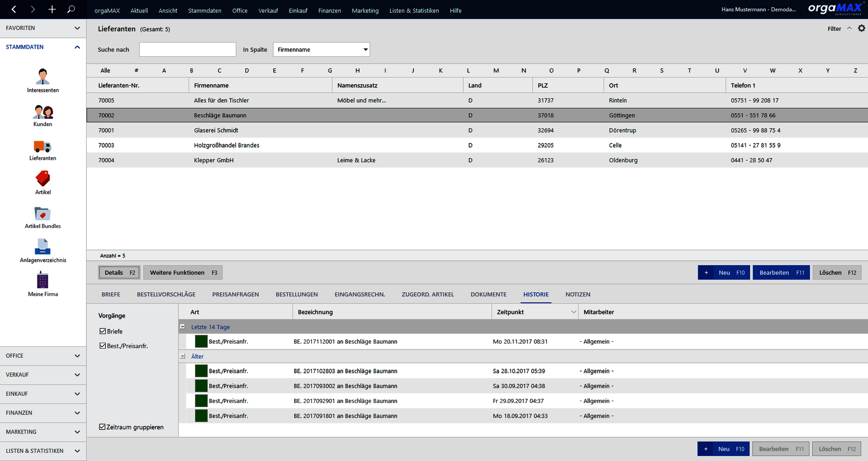868x461 pixels.
Task: Uncheck the Best./Preisanfr. filter checkbox
Action: 103,346
